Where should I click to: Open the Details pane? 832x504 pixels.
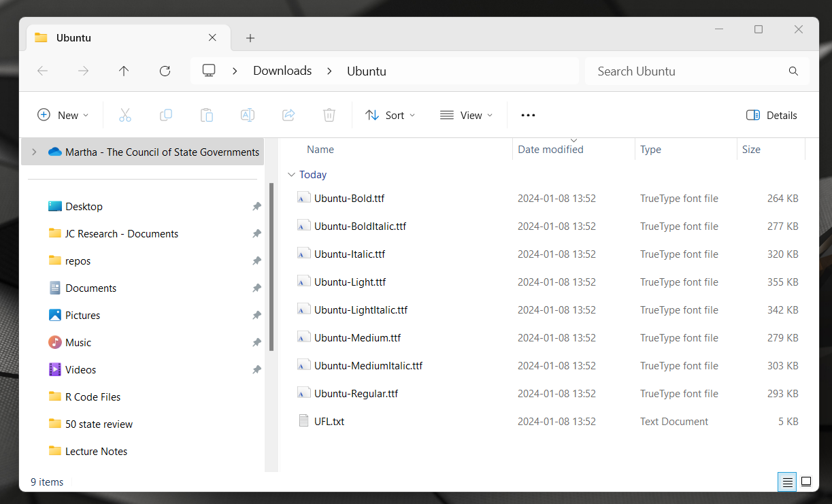pos(771,115)
